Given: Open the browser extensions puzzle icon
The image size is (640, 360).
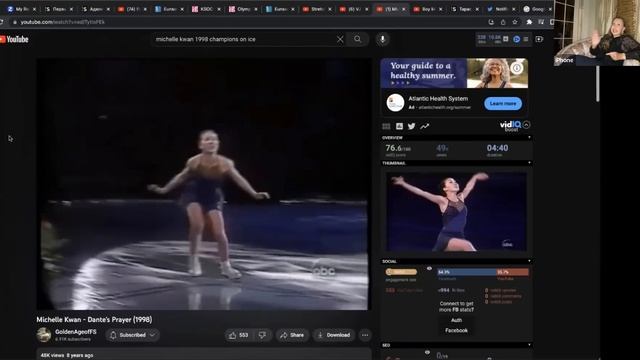Looking at the screenshot, I should pos(529,22).
